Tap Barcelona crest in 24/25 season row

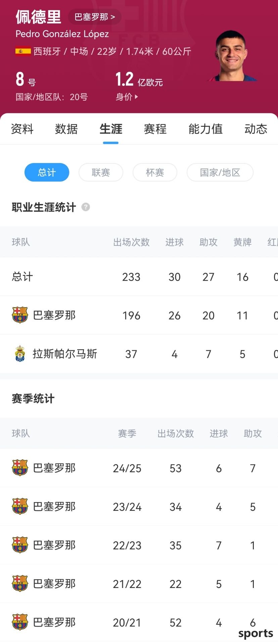[20, 468]
